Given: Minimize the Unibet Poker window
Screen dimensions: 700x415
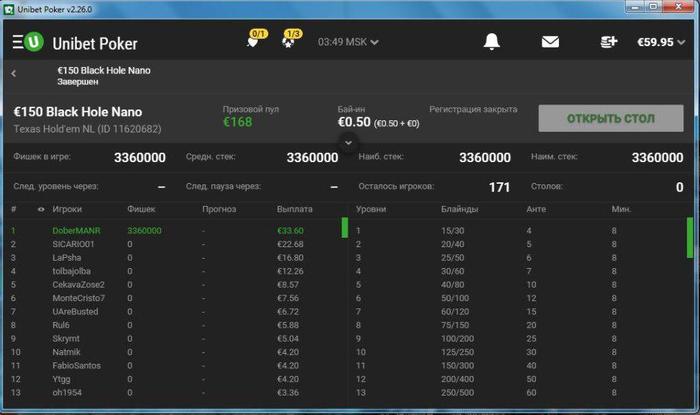Looking at the screenshot, I should click(635, 7).
